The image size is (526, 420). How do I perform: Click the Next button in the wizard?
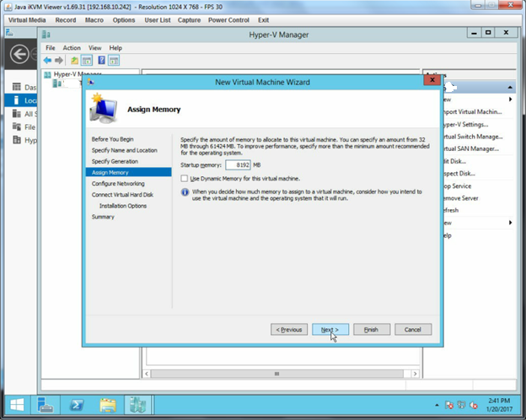(x=330, y=330)
